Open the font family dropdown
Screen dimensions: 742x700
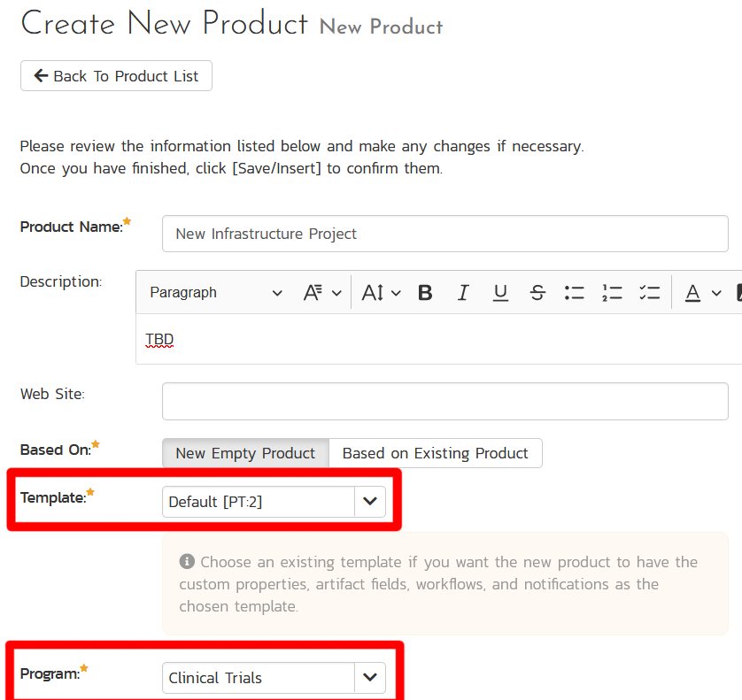[x=322, y=293]
